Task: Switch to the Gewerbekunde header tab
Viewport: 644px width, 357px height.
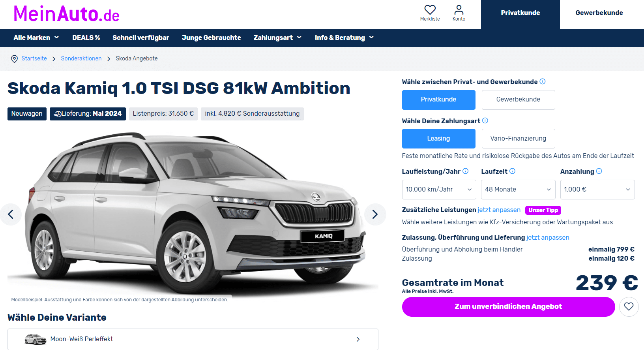Action: click(x=599, y=13)
